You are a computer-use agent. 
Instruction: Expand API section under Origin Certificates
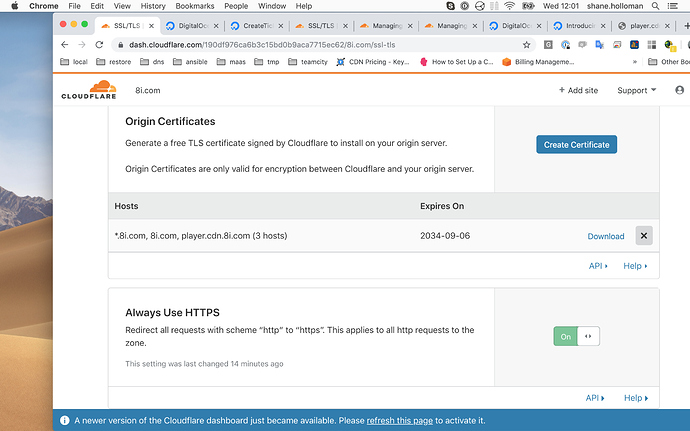coord(598,266)
